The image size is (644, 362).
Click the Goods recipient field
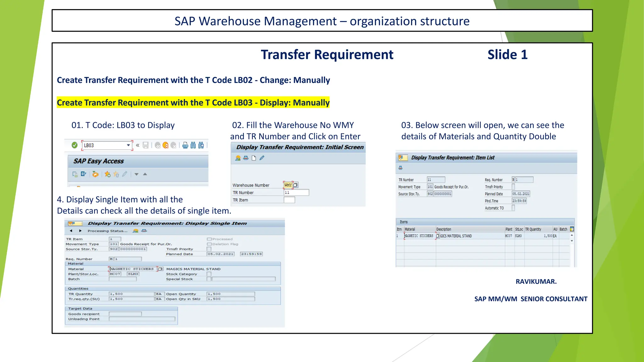125,314
